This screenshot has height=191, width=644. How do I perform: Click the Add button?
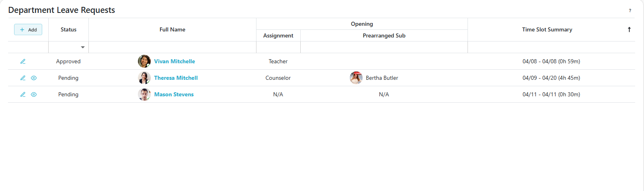click(x=28, y=29)
